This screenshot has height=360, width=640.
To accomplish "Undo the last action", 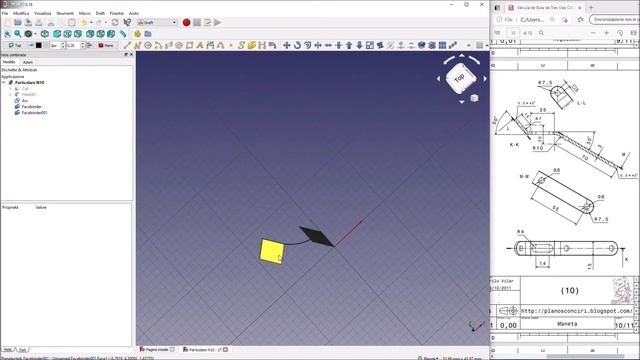I will 84,22.
